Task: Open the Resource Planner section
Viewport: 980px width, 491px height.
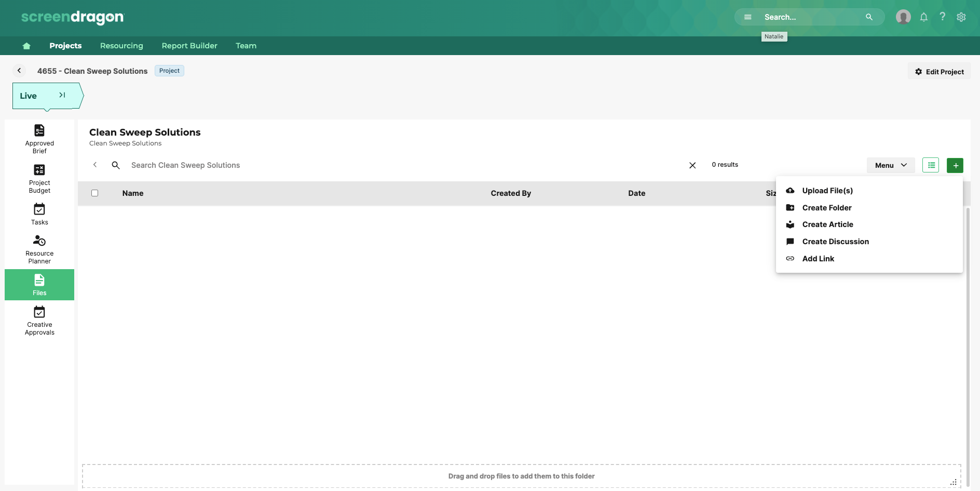Action: (39, 249)
